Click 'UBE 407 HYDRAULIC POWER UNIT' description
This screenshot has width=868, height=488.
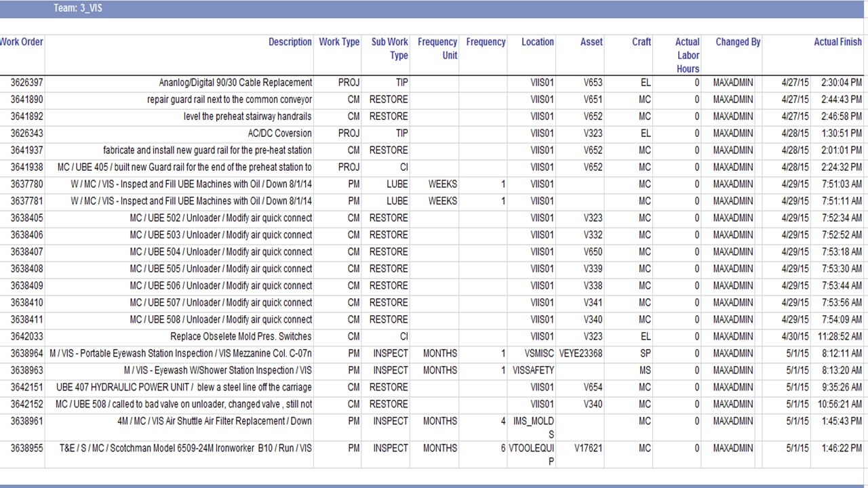[184, 388]
